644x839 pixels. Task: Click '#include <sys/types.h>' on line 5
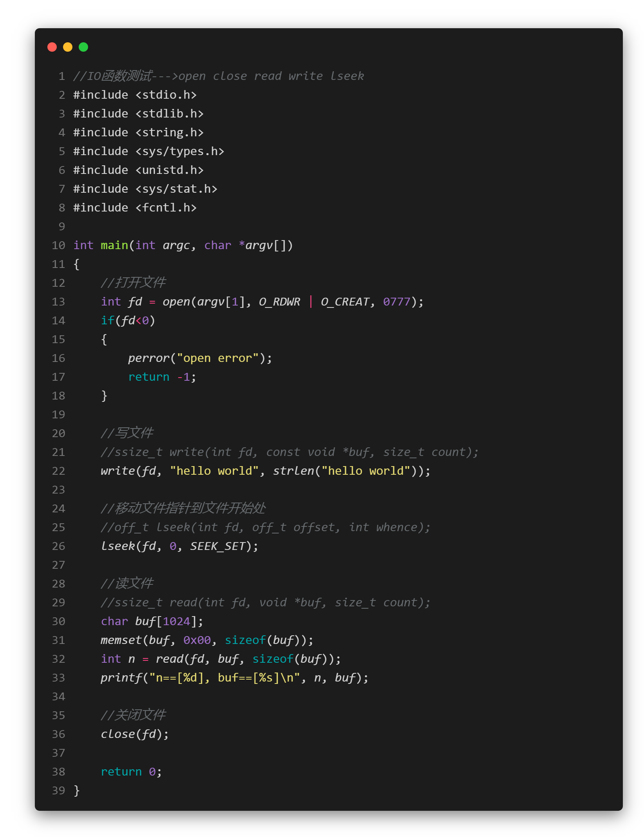[x=149, y=151]
